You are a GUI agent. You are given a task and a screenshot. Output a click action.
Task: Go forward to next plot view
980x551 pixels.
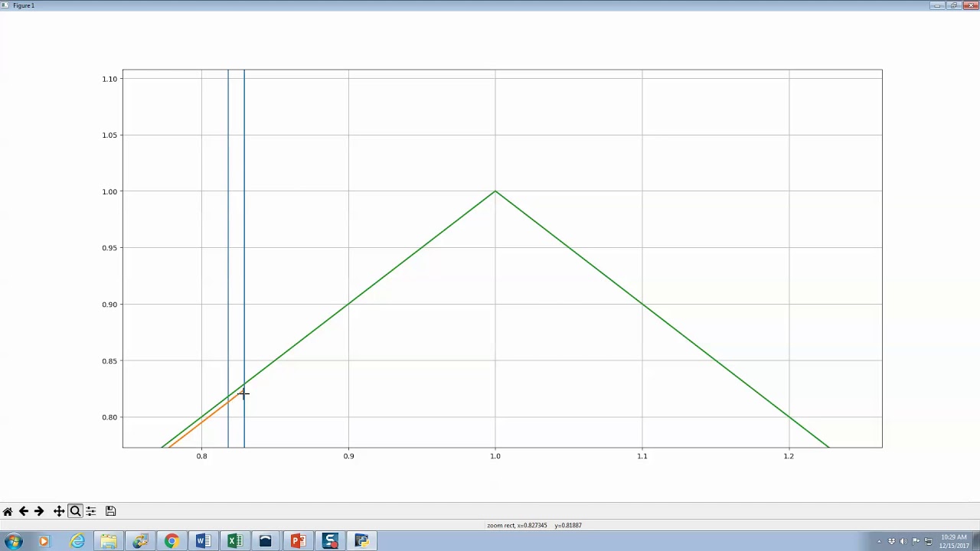39,511
